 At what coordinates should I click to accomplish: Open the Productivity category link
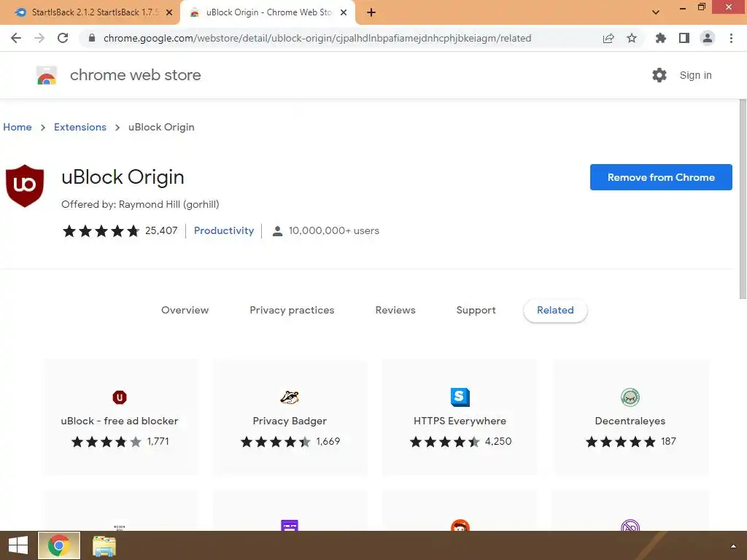point(224,230)
